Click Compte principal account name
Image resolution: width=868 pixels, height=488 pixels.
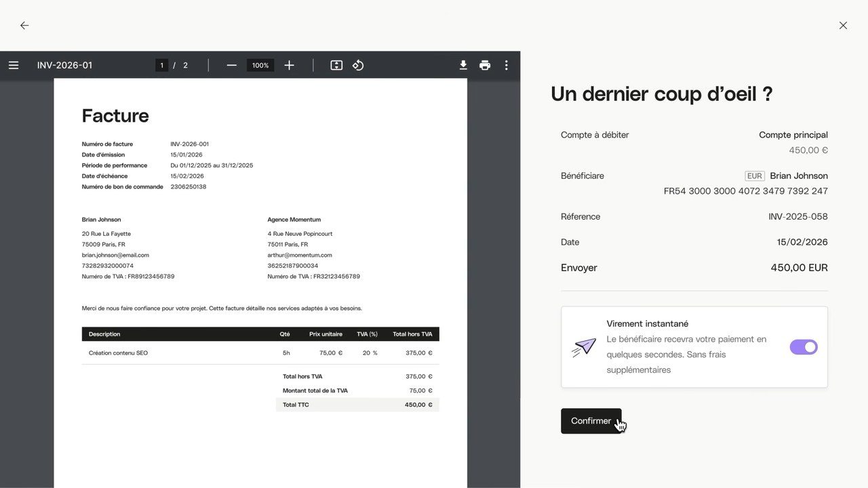click(x=793, y=135)
